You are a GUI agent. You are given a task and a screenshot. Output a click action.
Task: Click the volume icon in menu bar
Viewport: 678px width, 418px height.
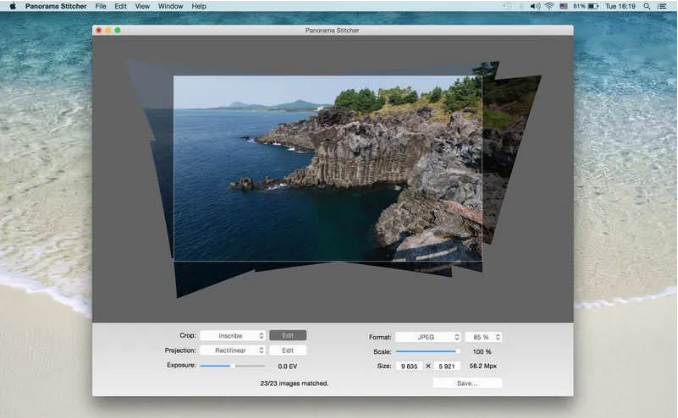point(535,6)
